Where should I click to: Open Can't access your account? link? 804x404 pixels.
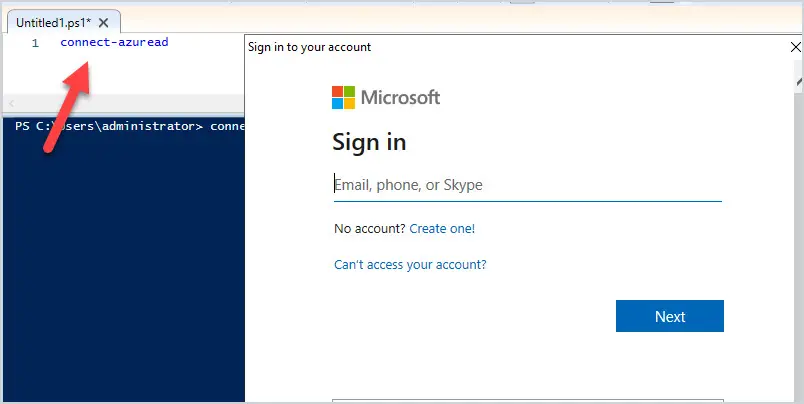410,265
